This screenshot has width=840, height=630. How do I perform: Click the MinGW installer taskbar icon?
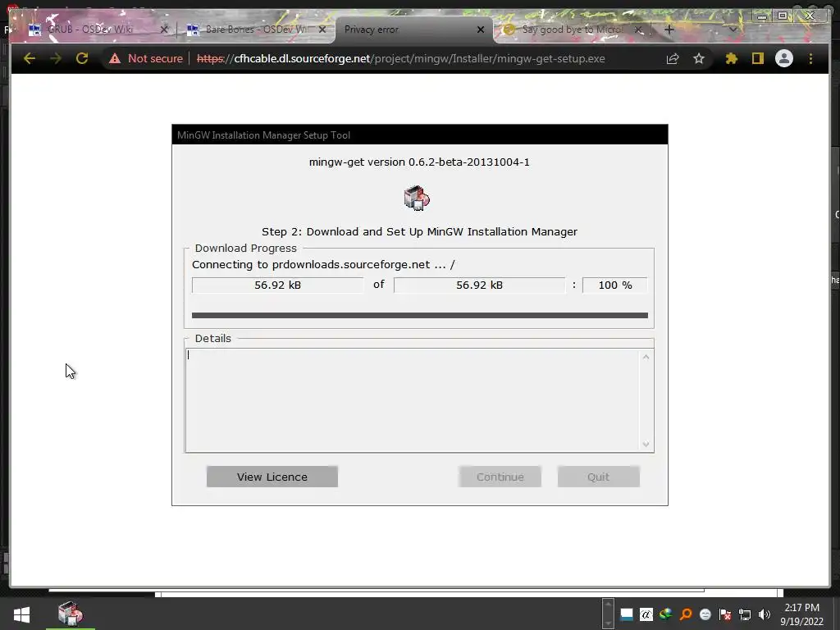[71, 614]
